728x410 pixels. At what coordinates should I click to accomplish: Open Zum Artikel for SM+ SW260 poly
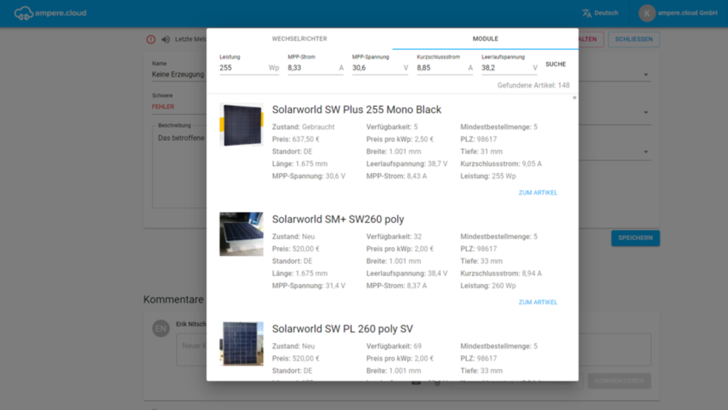(538, 302)
